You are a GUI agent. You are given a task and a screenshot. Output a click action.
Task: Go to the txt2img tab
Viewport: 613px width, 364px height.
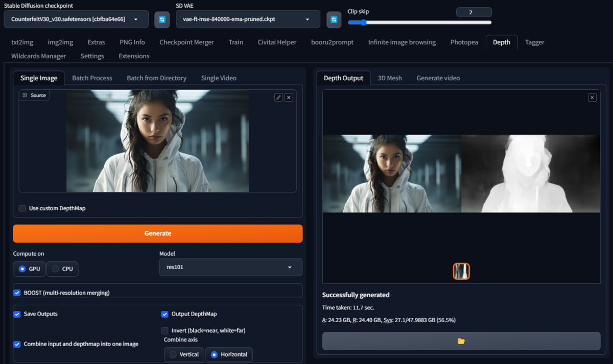coord(22,42)
